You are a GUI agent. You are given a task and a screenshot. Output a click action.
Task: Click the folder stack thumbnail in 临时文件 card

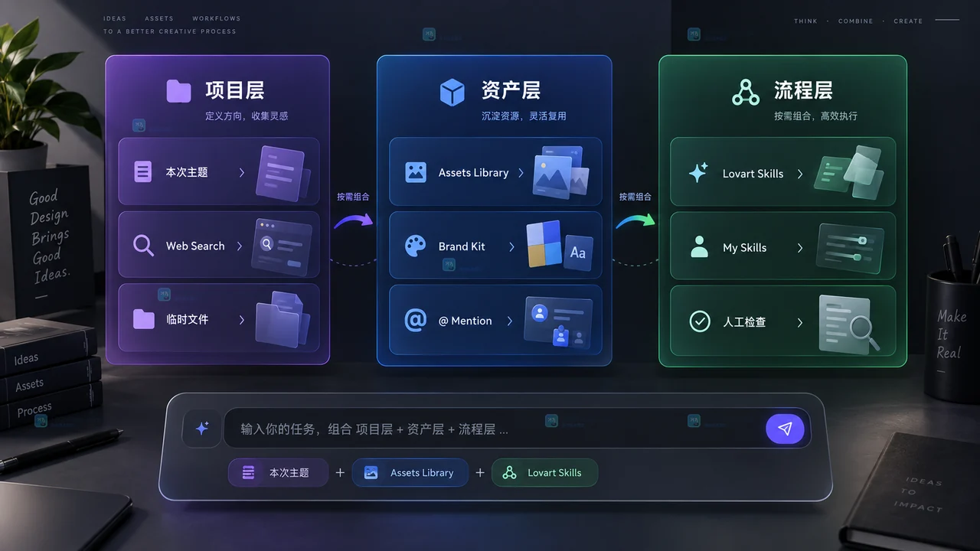click(x=283, y=319)
